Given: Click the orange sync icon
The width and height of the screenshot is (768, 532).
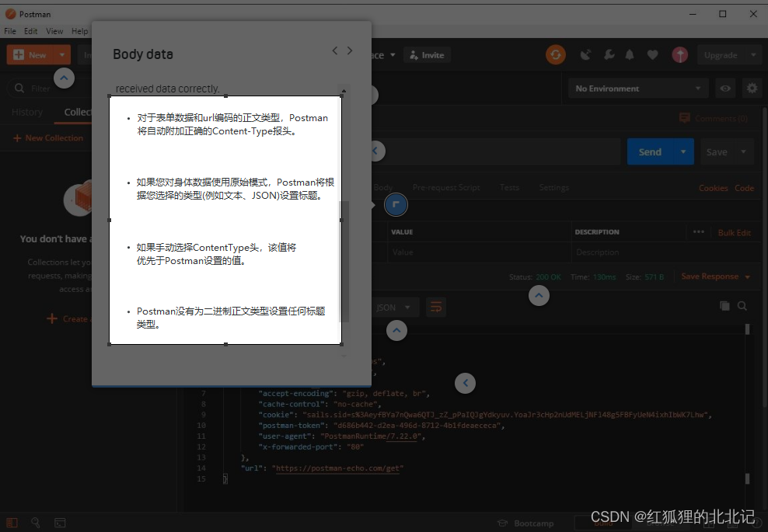Looking at the screenshot, I should (556, 55).
